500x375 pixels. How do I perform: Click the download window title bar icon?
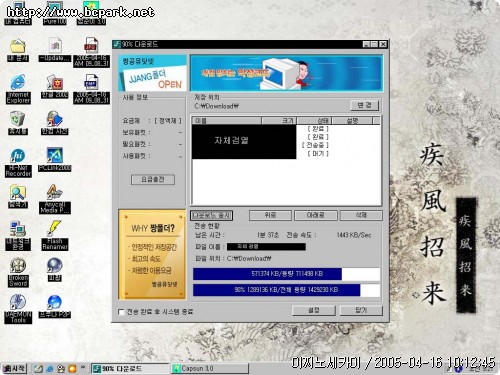(x=117, y=44)
